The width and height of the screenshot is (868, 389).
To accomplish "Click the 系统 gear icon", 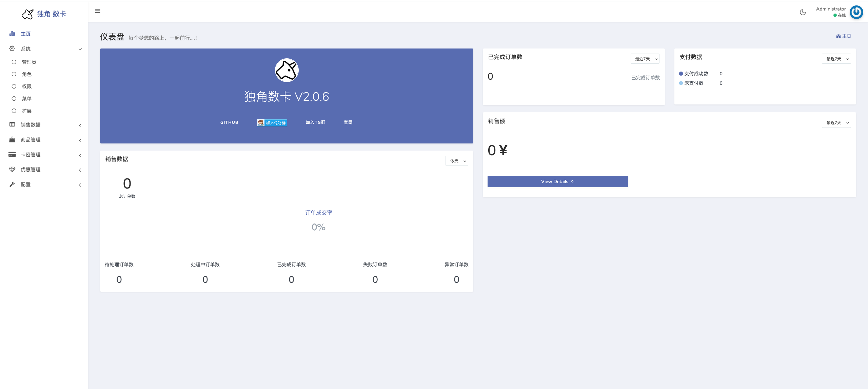I will pyautogui.click(x=12, y=48).
